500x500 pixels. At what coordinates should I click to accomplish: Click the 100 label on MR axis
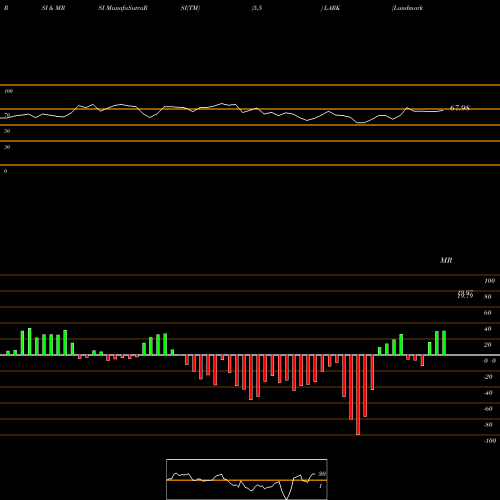click(490, 281)
